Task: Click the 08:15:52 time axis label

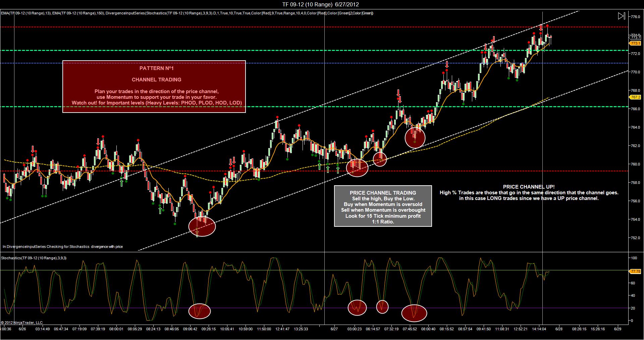Action: [447, 329]
